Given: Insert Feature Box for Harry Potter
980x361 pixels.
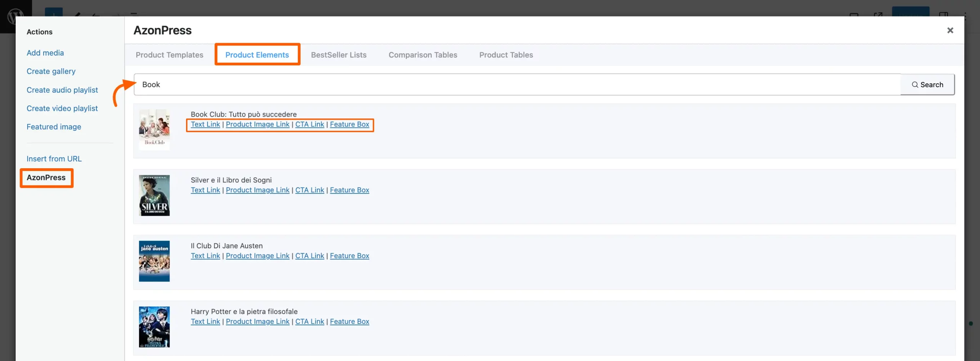Looking at the screenshot, I should pyautogui.click(x=349, y=322).
